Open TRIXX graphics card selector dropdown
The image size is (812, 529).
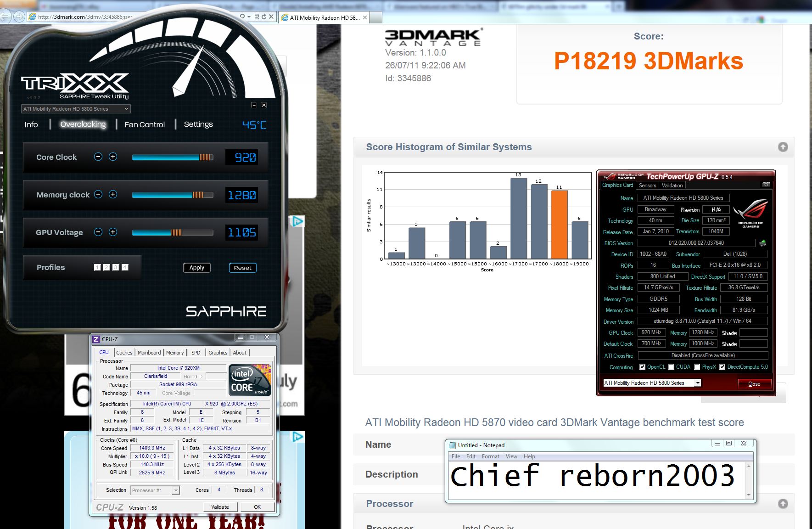[x=76, y=109]
